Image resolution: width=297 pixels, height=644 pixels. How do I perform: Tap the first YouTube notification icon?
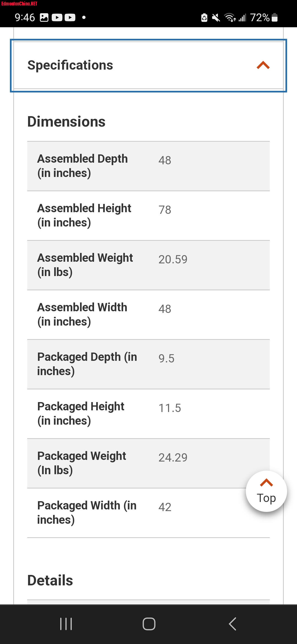(x=57, y=18)
